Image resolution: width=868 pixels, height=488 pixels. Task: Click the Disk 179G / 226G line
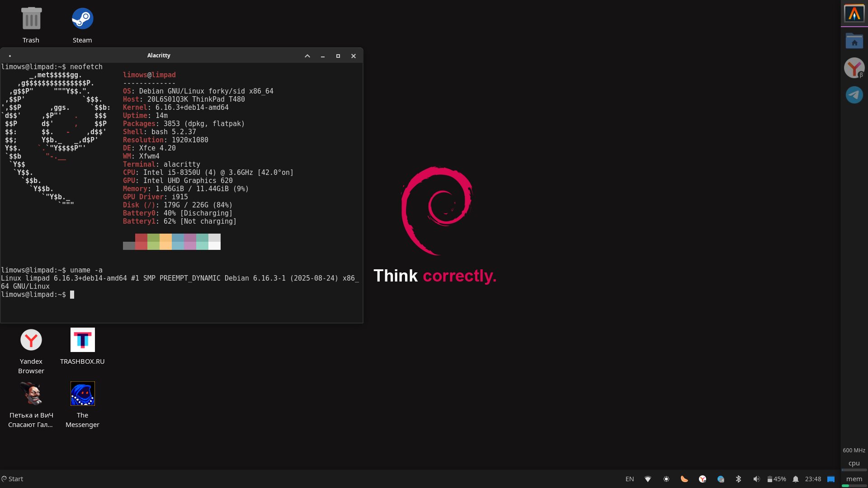coord(178,205)
